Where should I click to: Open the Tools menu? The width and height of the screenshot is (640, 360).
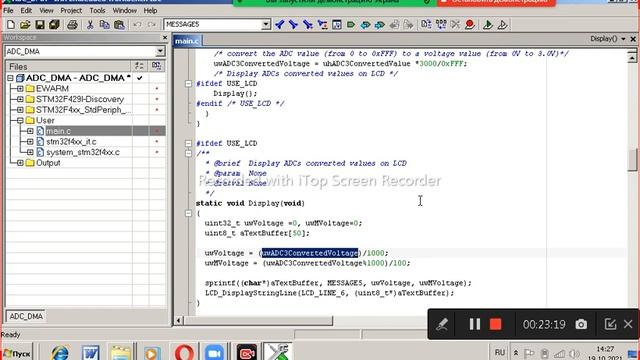(97, 10)
